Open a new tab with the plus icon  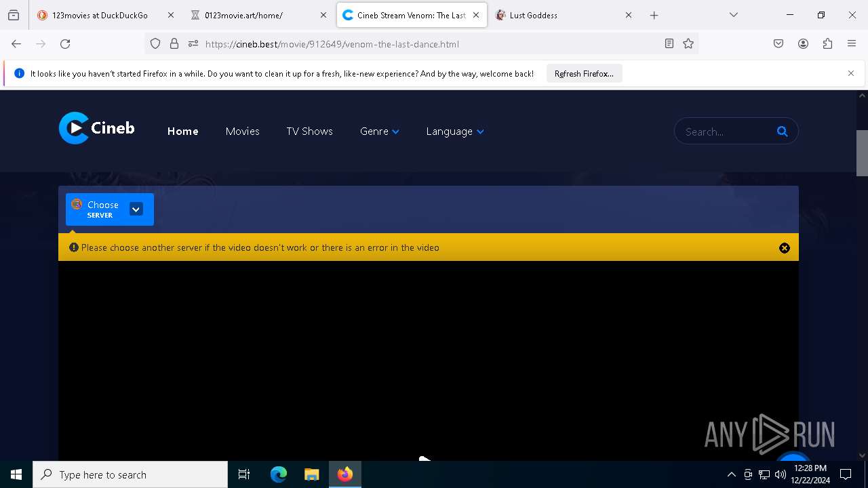[654, 15]
